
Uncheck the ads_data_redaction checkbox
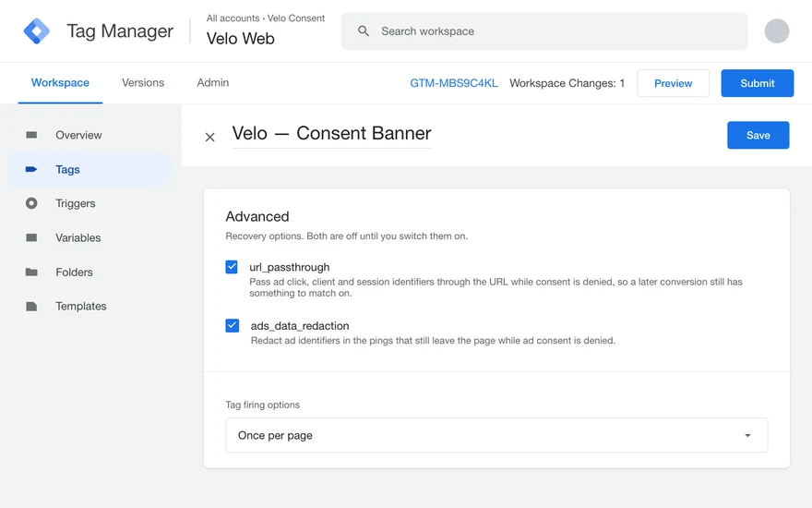click(x=232, y=325)
